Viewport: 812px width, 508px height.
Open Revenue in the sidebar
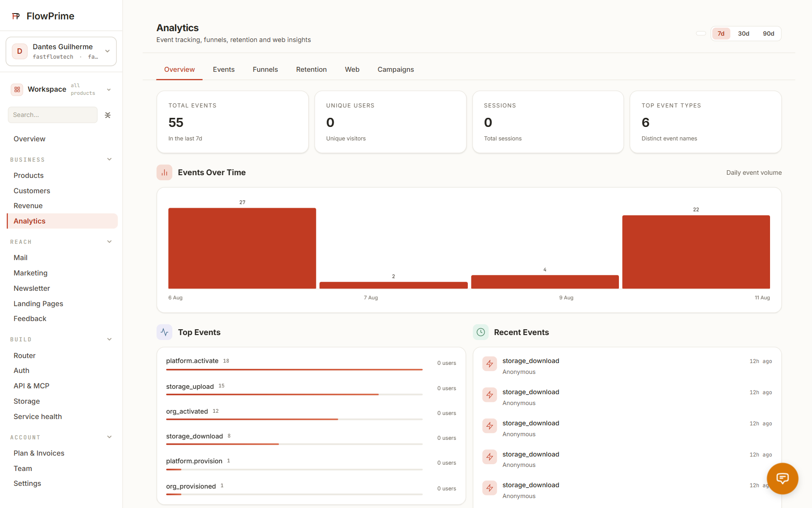pyautogui.click(x=28, y=206)
